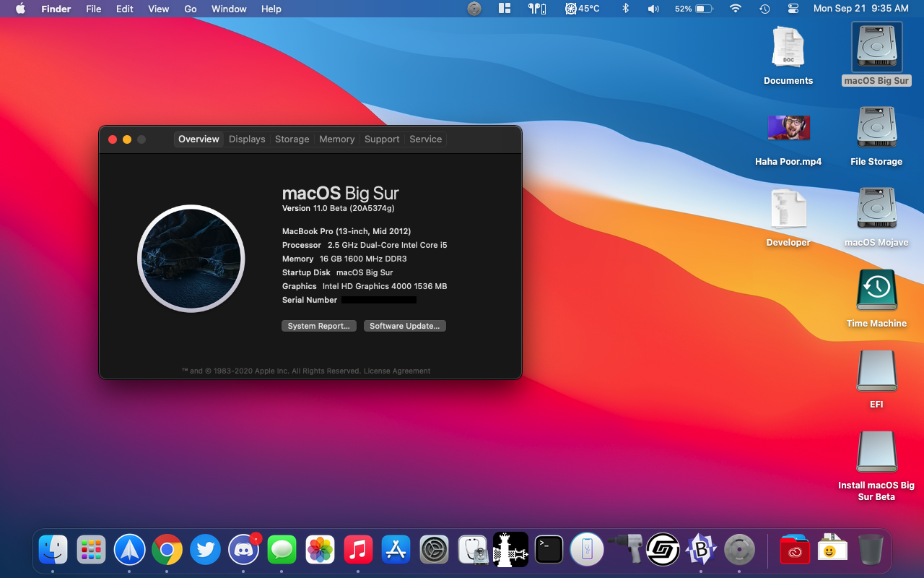Switch to the Memory tab
This screenshot has width=924, height=578.
337,139
